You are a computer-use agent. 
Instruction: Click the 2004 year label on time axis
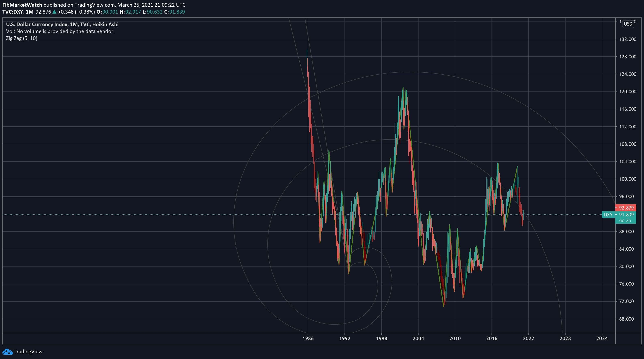click(418, 338)
